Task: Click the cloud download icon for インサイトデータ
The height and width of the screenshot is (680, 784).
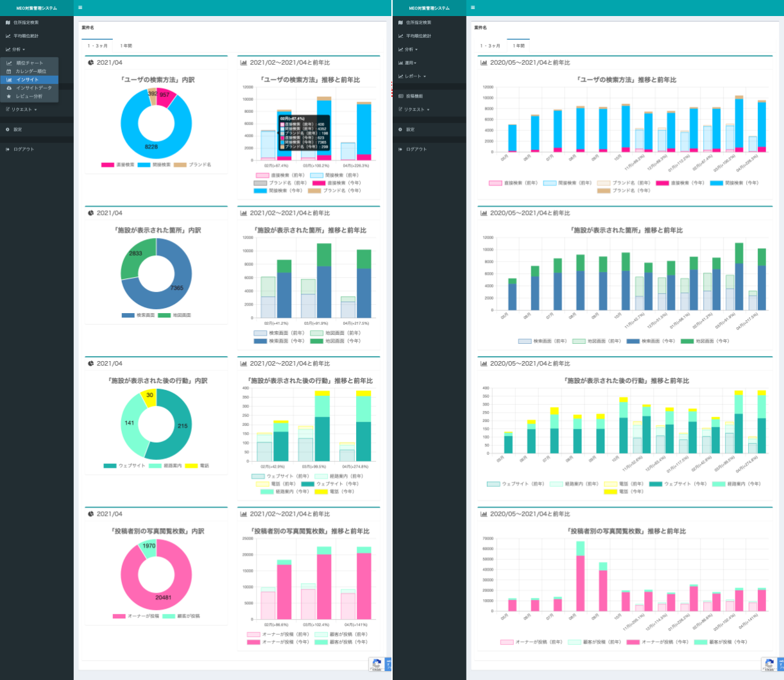Action: point(9,88)
